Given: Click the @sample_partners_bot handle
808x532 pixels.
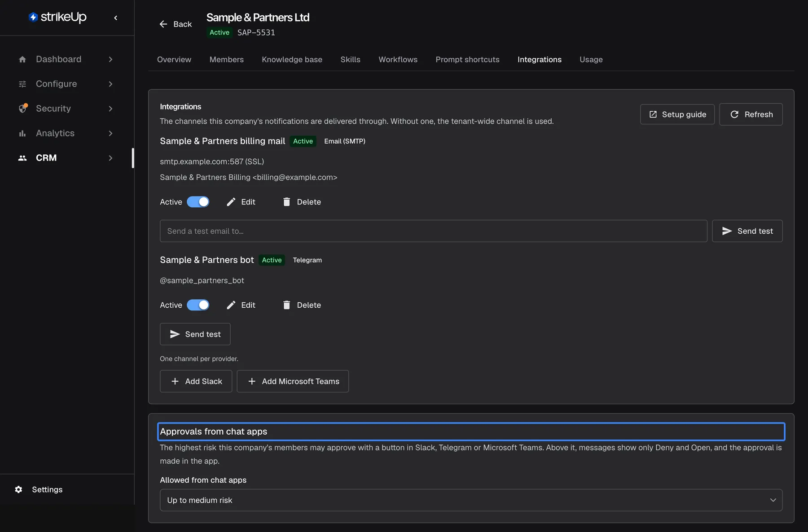Looking at the screenshot, I should click(202, 280).
